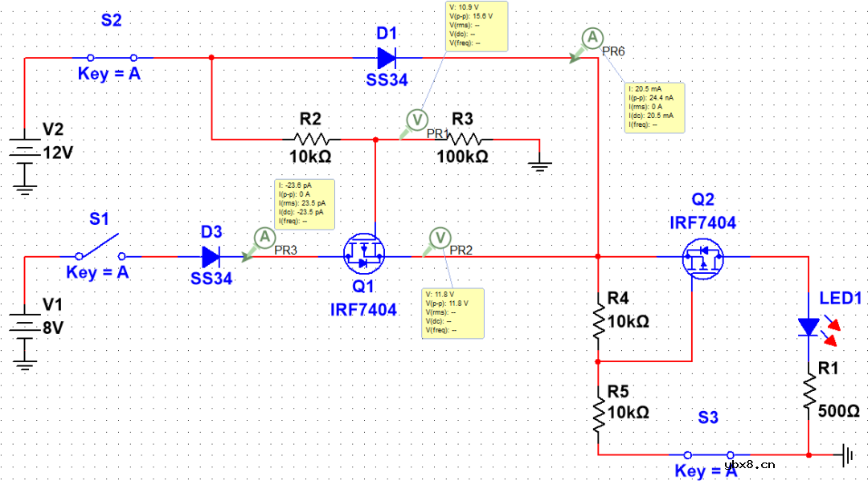Click the PR2 voltage readout box showing 11.8 V
Viewport: 868px width, 489px height.
[452, 313]
